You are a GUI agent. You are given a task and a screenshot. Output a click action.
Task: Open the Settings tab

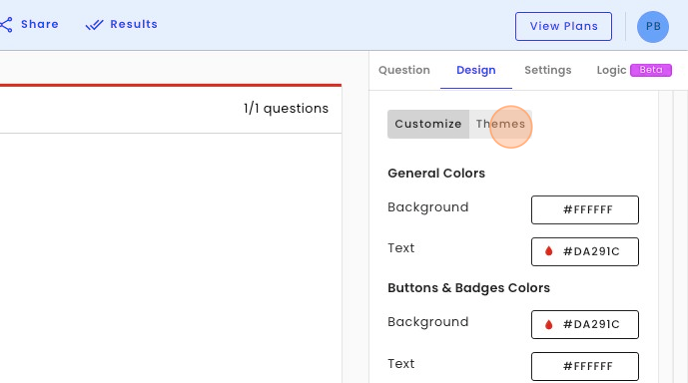click(548, 70)
